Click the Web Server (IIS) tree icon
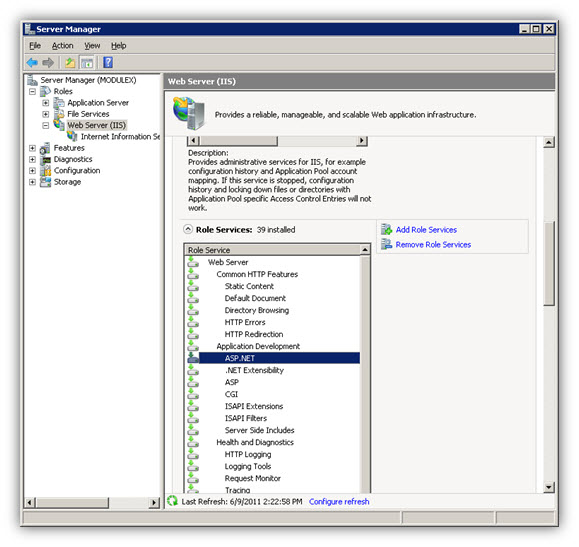This screenshot has width=579, height=547. [x=59, y=124]
